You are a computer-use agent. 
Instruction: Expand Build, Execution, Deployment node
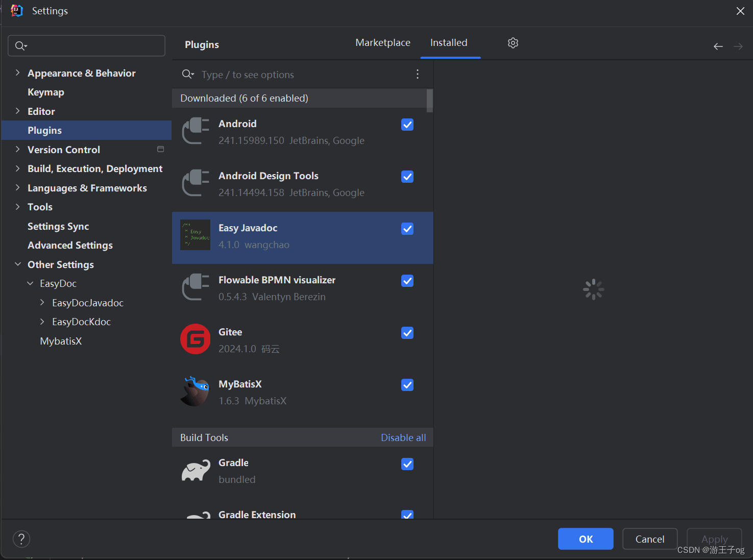tap(18, 168)
